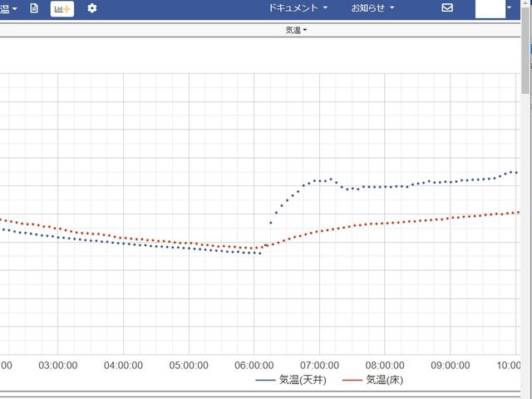Open the leftmost navbar dropdown ending in 温
Screen dimensions: 532x399
click(x=8, y=8)
